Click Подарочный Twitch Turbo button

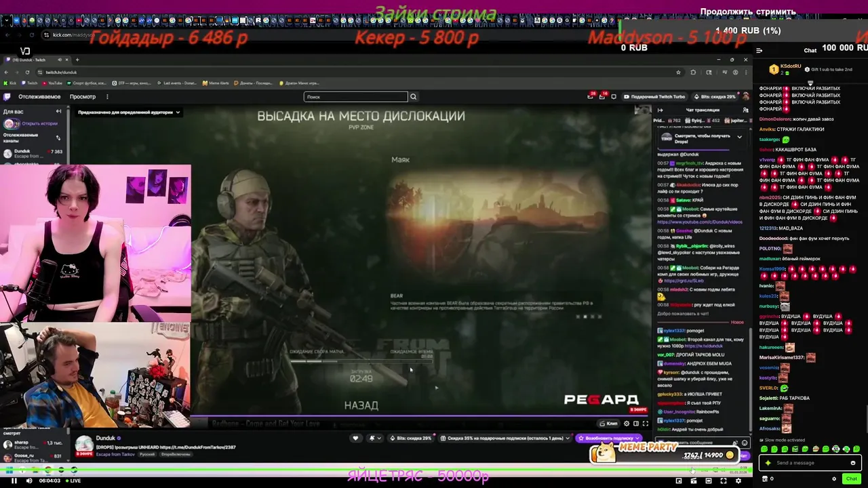click(x=654, y=97)
